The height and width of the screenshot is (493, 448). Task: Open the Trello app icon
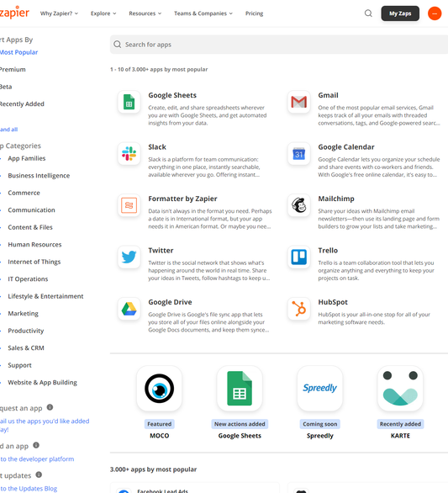click(298, 257)
